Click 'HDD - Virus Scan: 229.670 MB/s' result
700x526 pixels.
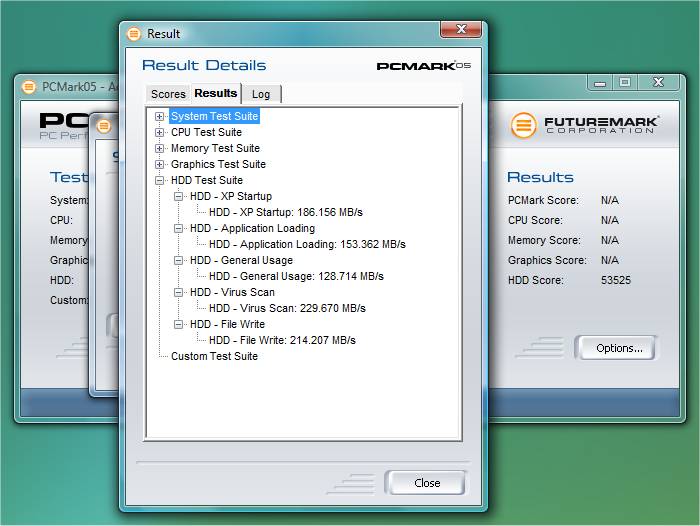(x=287, y=309)
